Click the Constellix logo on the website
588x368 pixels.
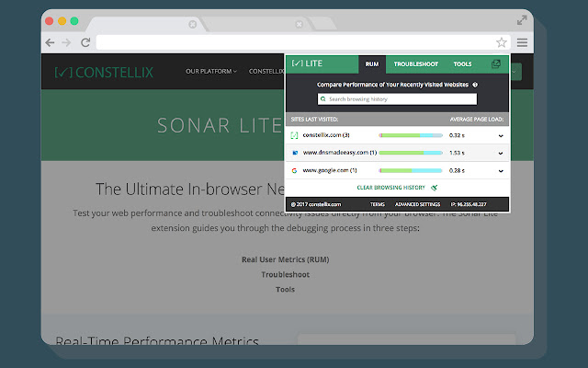(x=104, y=72)
